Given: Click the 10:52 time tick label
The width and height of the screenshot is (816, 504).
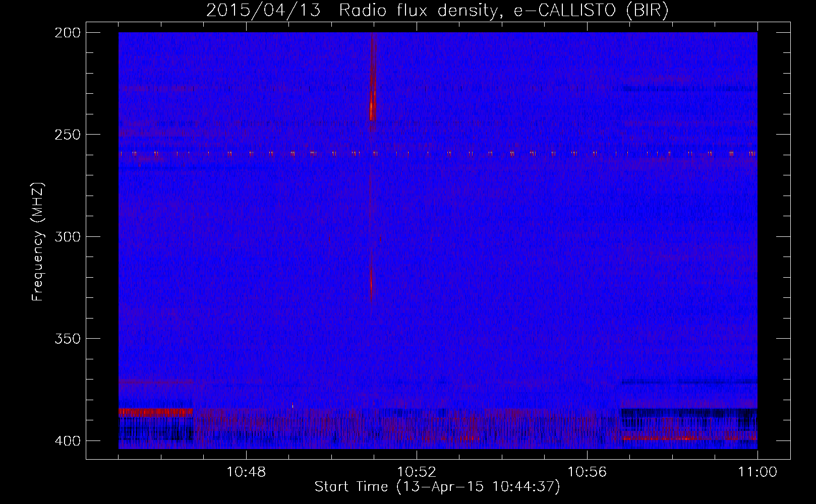Looking at the screenshot, I should click(x=417, y=472).
